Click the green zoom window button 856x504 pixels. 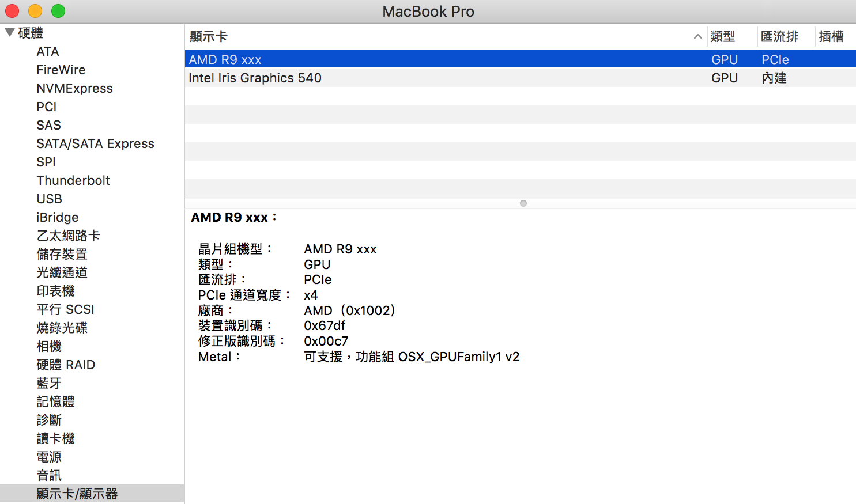coord(58,11)
